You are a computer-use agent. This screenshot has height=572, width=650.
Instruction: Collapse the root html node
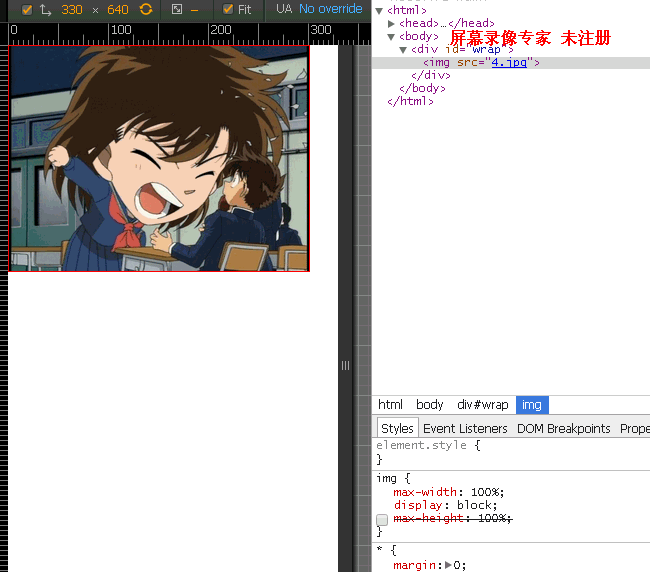380,11
